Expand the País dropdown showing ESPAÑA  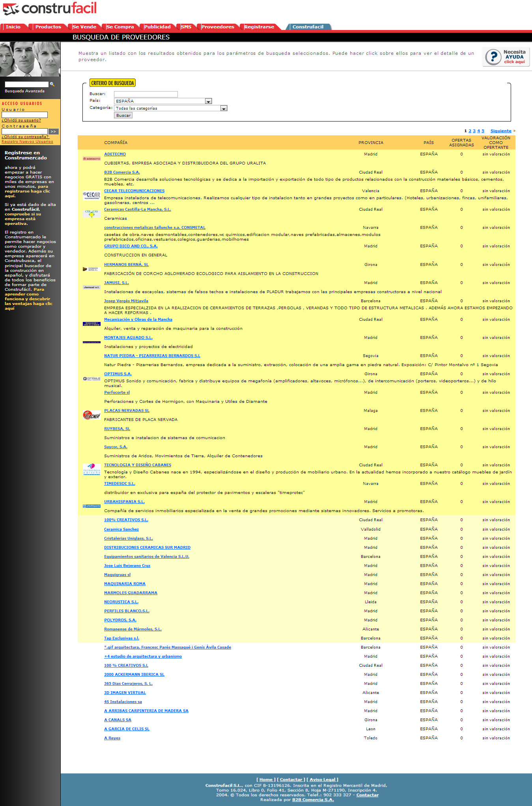[x=208, y=101]
